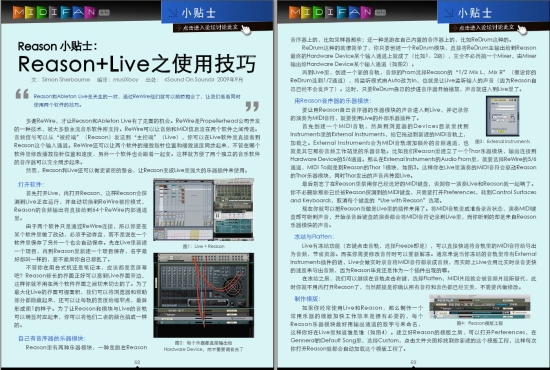Click the section heading '制作模板:'
The image size is (550, 370).
(307, 299)
